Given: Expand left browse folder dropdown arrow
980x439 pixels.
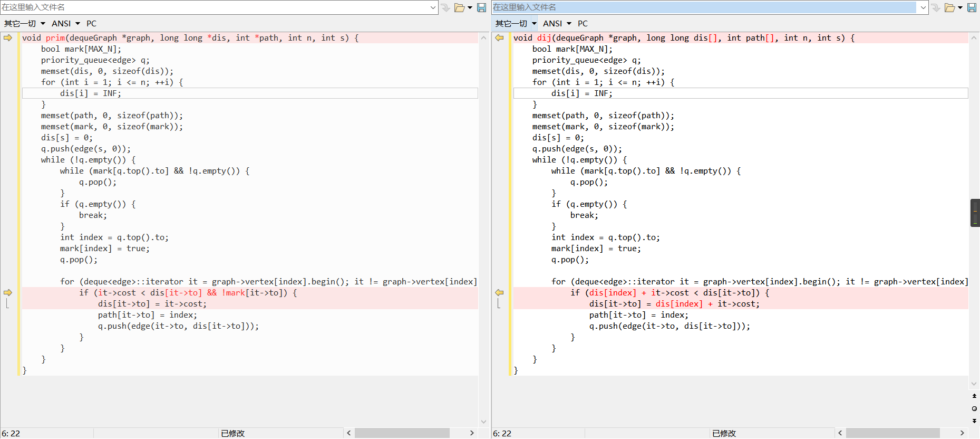Looking at the screenshot, I should click(470, 7).
